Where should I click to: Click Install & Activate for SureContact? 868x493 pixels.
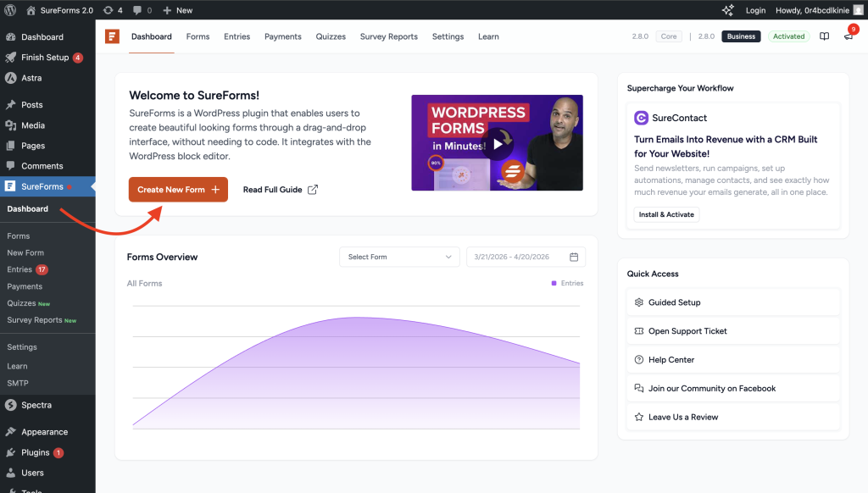coord(666,214)
